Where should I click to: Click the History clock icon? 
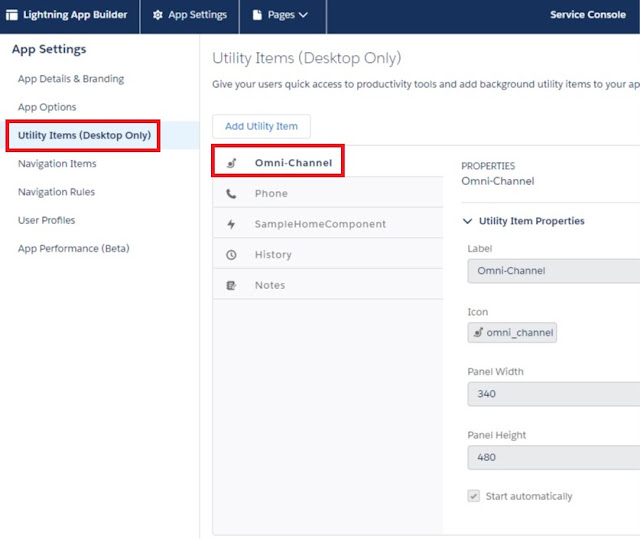231,255
